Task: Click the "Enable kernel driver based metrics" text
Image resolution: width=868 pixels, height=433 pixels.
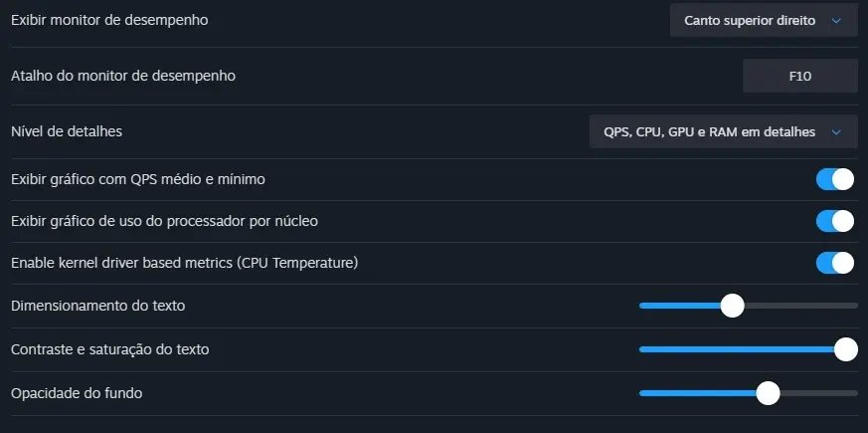Action: point(184,263)
